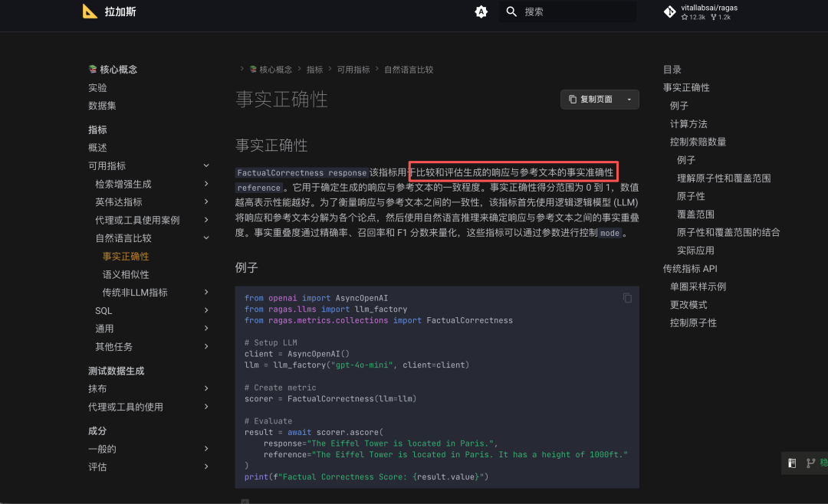This screenshot has height=504, width=828.
Task: Open the dropdown arrow beside 复制页面
Action: (629, 100)
